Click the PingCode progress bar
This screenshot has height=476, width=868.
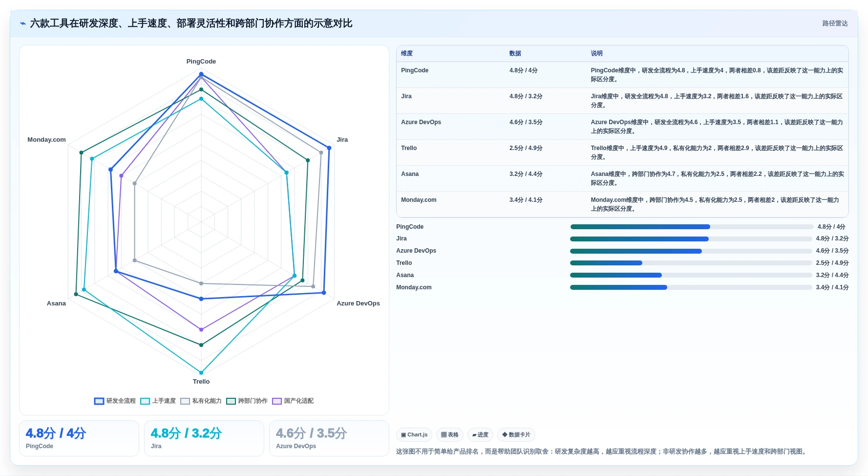coord(692,227)
